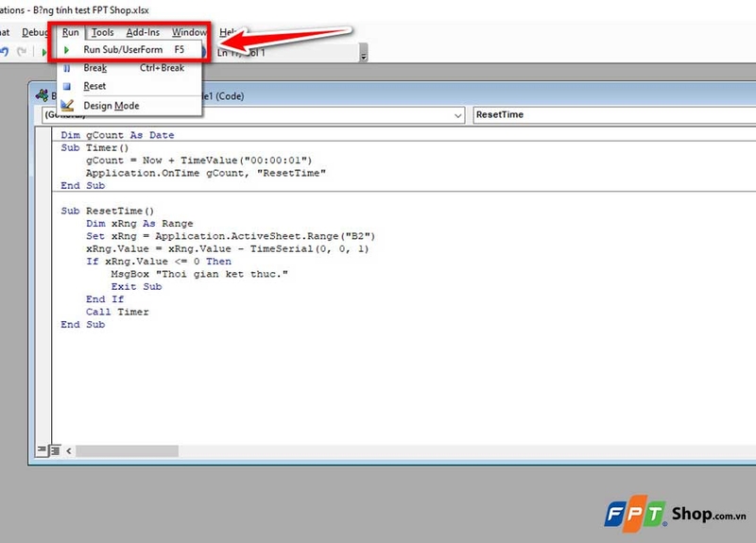The width and height of the screenshot is (756, 543).
Task: Click the first 'End Sub' line
Action: point(82,185)
